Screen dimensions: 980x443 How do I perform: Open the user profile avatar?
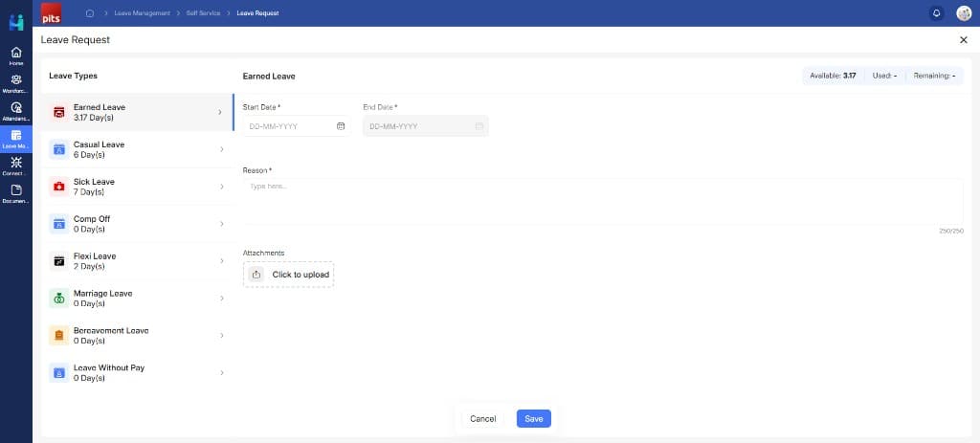click(x=964, y=13)
